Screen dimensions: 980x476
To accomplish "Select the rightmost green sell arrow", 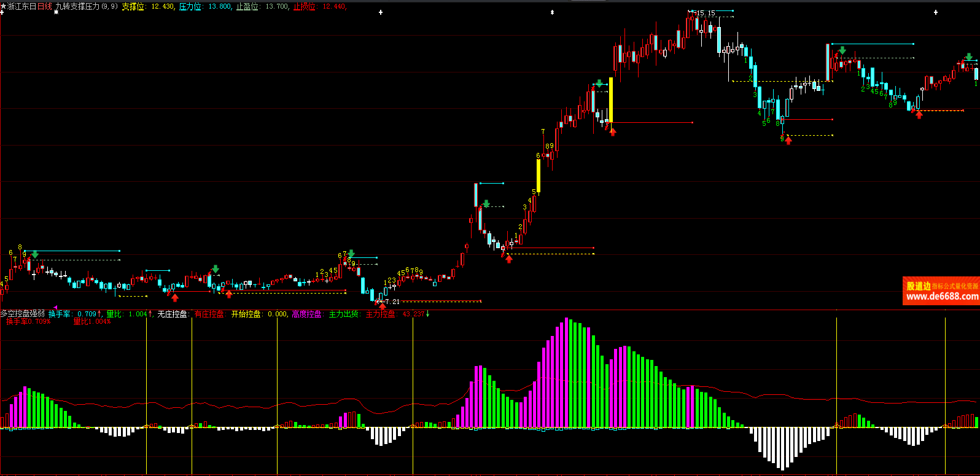I will click(x=969, y=58).
